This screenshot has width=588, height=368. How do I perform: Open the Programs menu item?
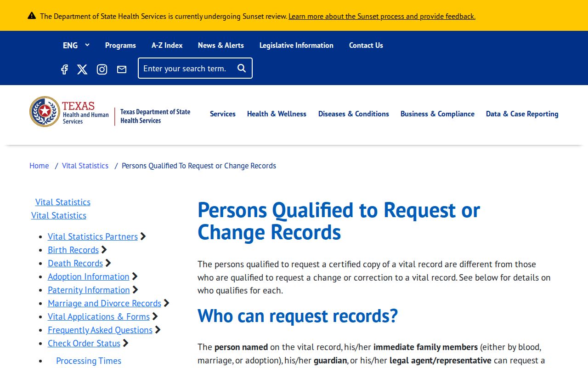tap(120, 45)
